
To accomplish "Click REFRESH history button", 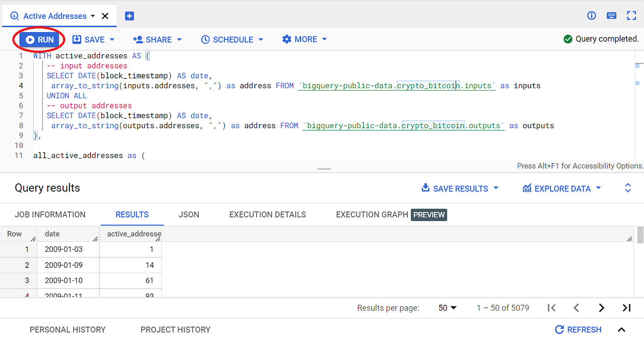I will (578, 330).
